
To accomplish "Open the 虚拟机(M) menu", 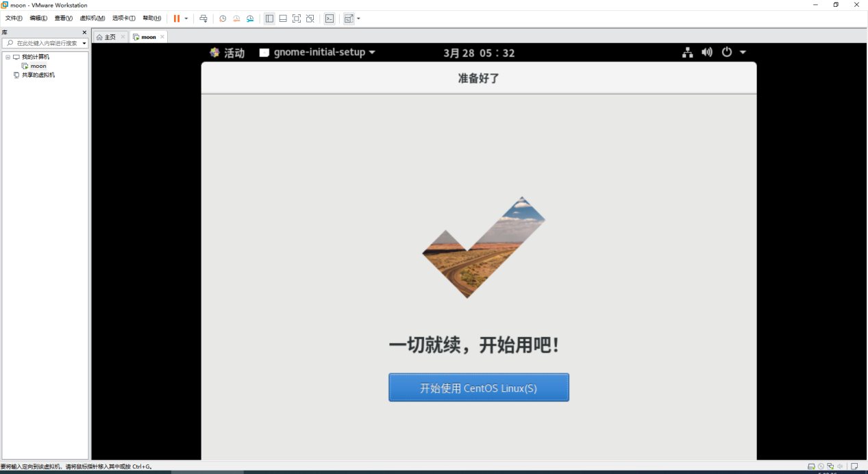I will 92,18.
